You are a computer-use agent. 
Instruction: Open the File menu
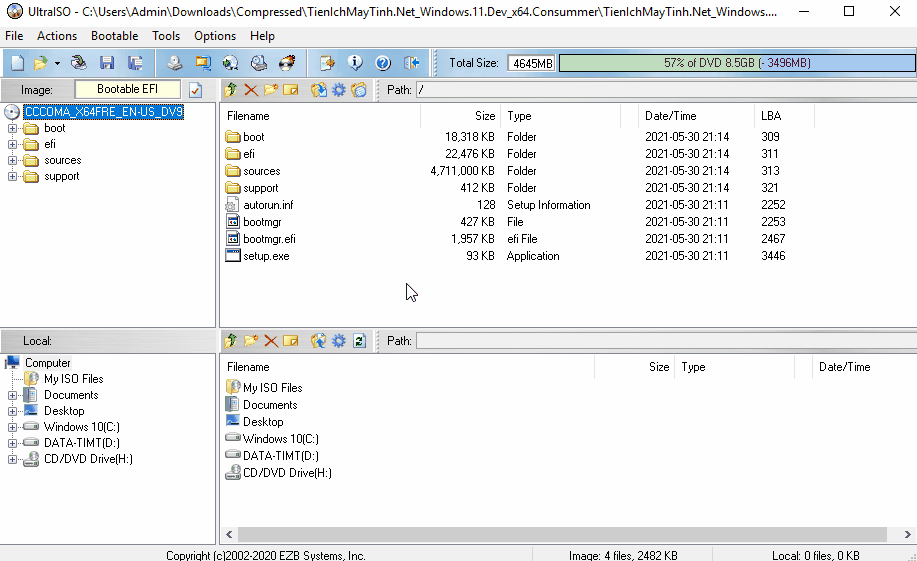click(x=14, y=36)
